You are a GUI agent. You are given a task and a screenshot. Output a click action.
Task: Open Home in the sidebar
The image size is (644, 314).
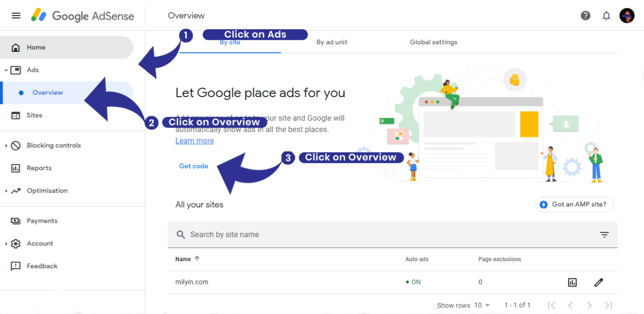point(66,47)
